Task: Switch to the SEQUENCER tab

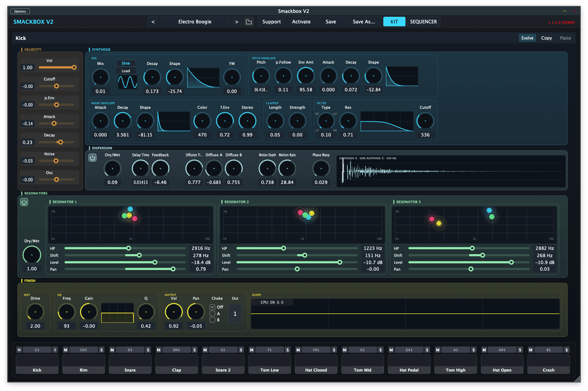Action: click(x=424, y=22)
